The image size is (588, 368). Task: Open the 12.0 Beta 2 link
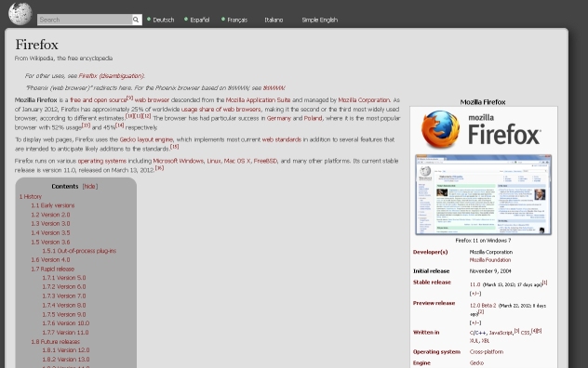point(483,306)
